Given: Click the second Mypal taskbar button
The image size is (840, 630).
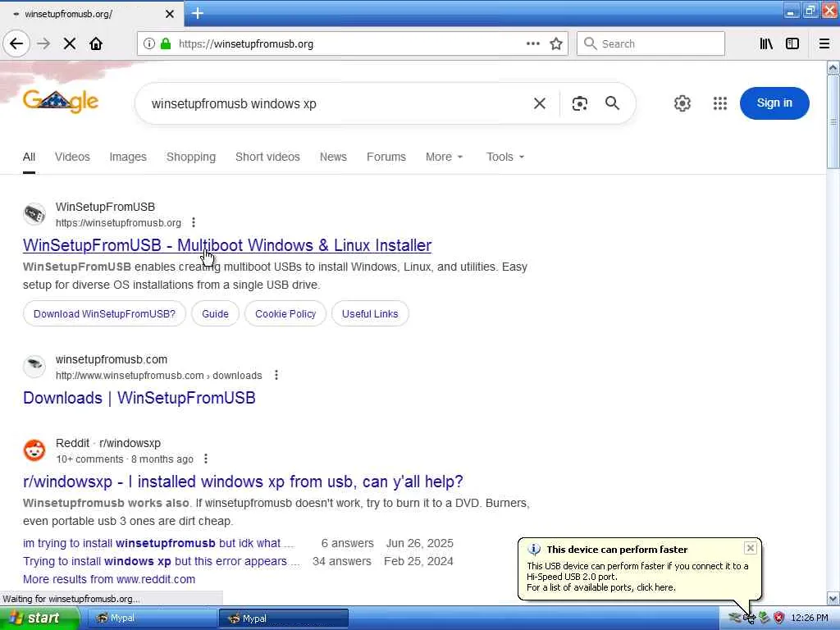Looking at the screenshot, I should tap(283, 619).
